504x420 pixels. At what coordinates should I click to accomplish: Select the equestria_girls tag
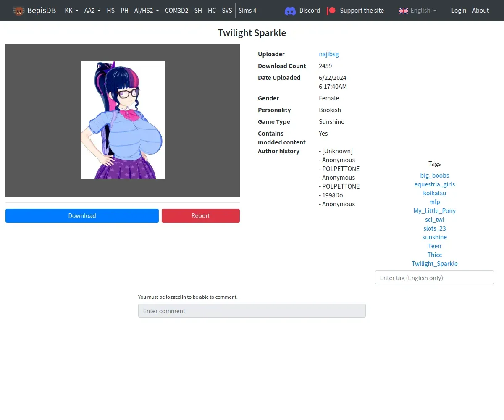coord(435,184)
